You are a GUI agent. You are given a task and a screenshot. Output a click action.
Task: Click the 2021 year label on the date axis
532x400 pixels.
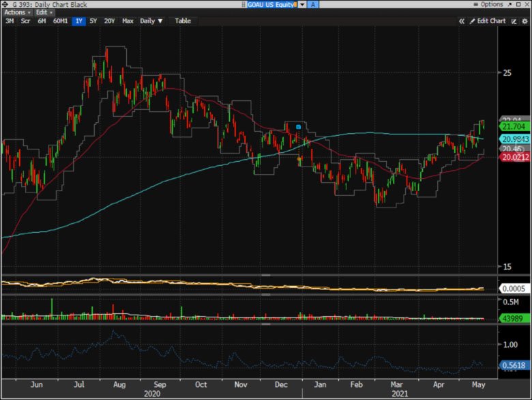point(400,394)
